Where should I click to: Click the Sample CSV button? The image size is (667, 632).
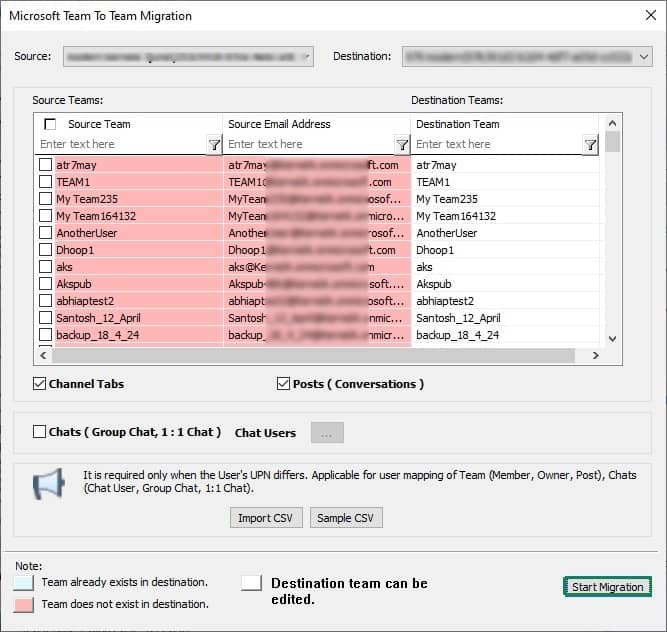[346, 518]
